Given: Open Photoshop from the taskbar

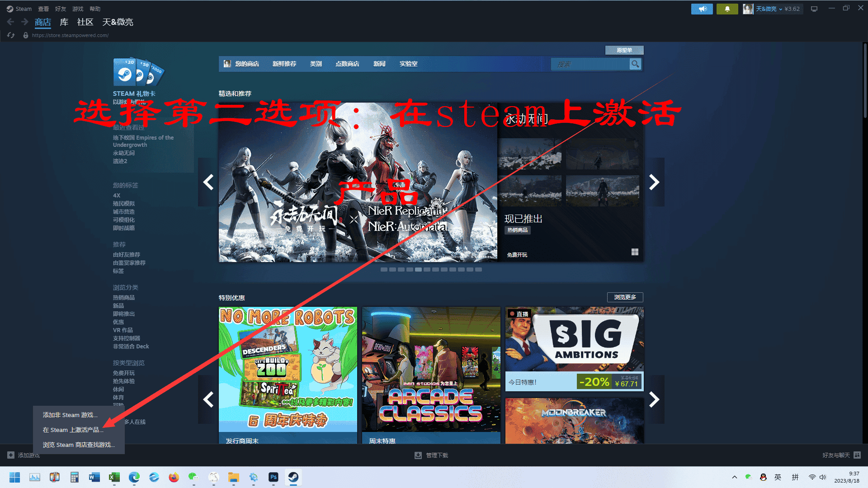Looking at the screenshot, I should point(274,477).
